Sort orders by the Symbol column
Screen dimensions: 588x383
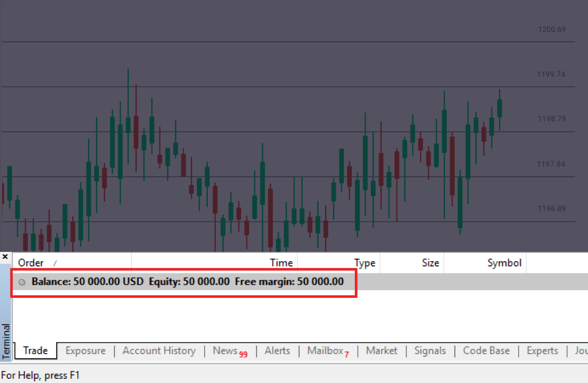504,263
